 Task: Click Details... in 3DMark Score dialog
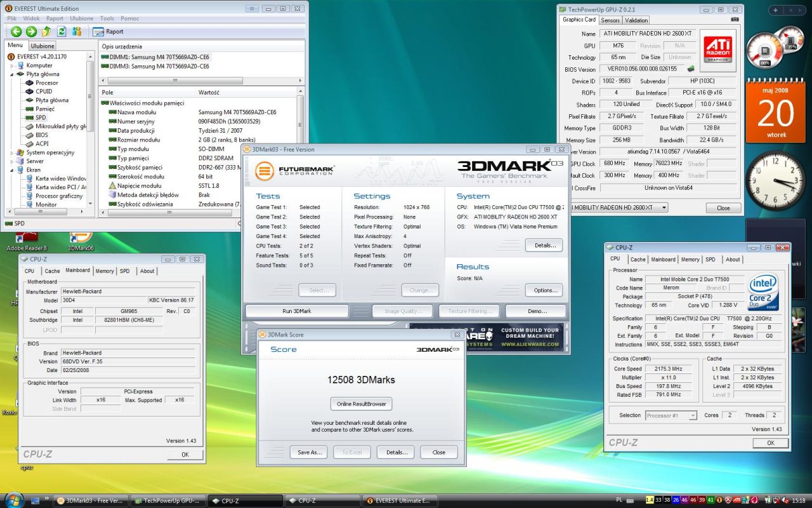coord(396,452)
